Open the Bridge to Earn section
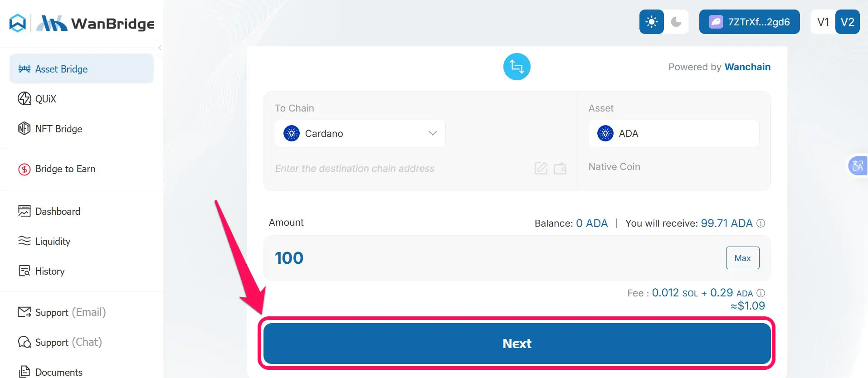The width and height of the screenshot is (868, 378). [24, 169]
